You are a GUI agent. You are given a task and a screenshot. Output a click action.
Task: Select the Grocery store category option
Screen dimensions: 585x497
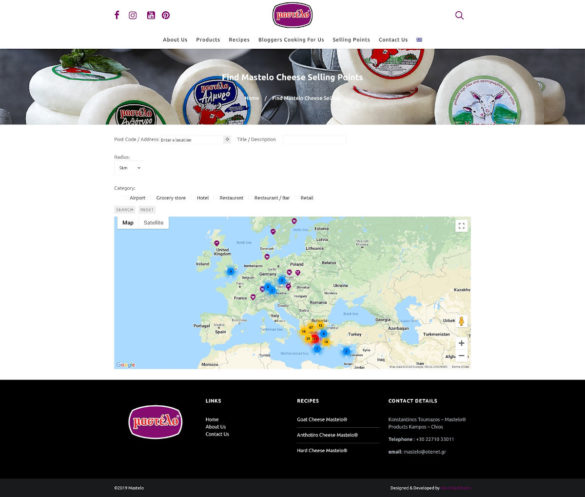click(171, 198)
